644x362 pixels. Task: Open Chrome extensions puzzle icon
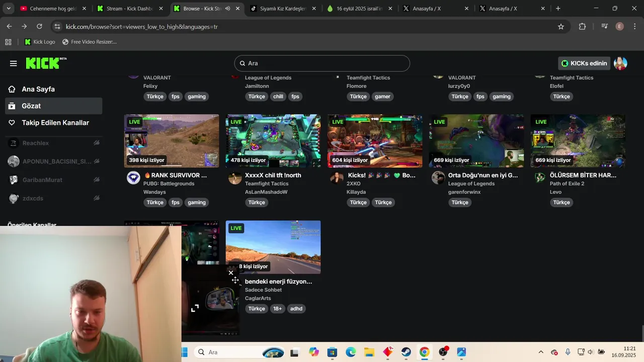click(582, 27)
